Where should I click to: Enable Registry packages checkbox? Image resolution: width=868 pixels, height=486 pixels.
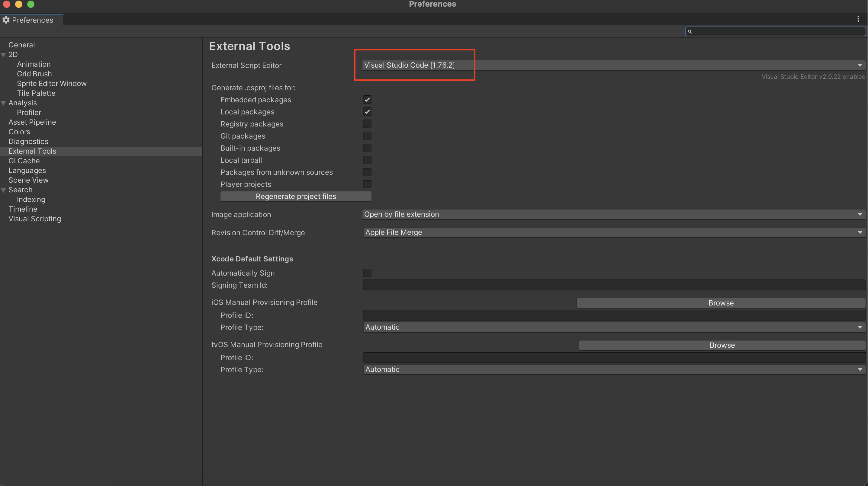pos(367,124)
